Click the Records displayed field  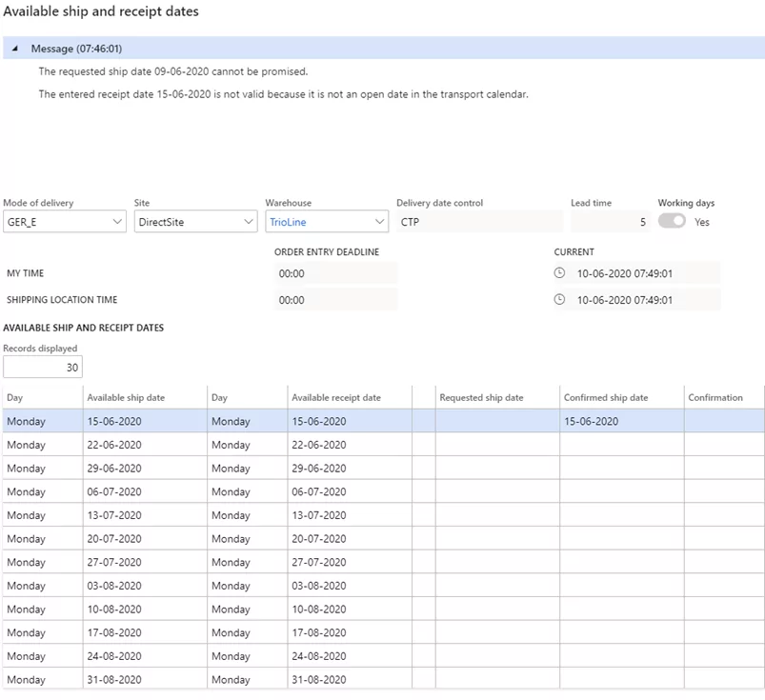[43, 367]
